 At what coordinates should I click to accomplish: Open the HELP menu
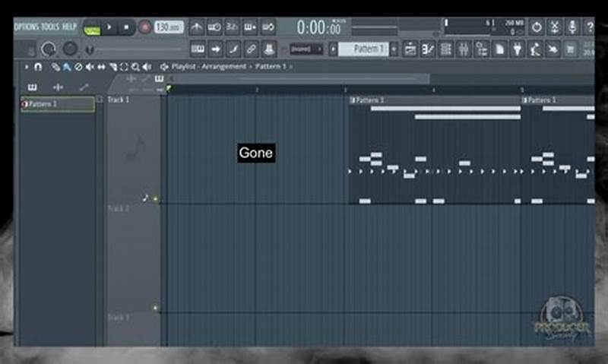[69, 27]
